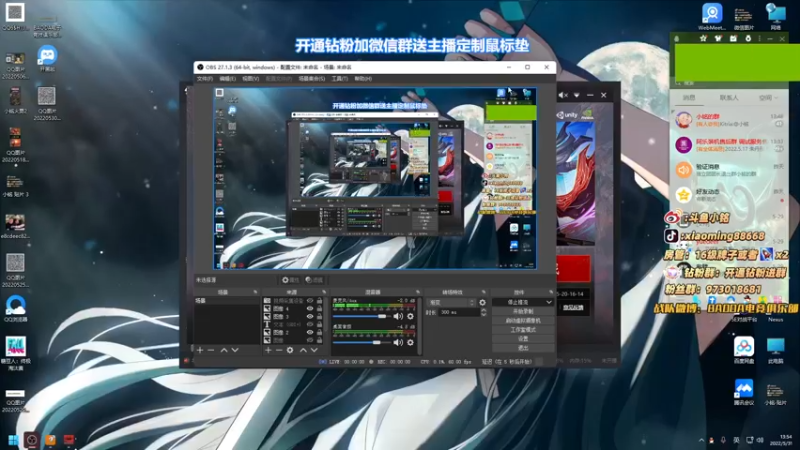Screen dimensions: 800x450
Task: Open the triangle dropdown menu in the window behind OBS
Action: pyautogui.click(x=577, y=95)
